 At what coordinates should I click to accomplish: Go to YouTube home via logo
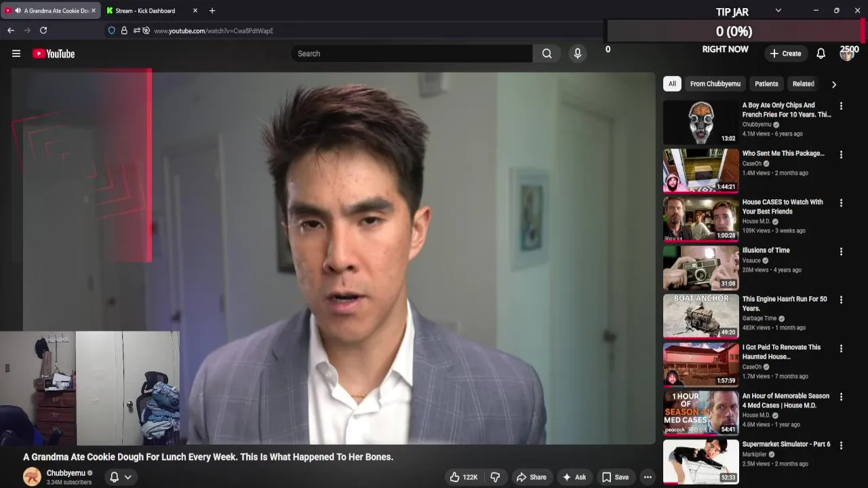[x=54, y=54]
